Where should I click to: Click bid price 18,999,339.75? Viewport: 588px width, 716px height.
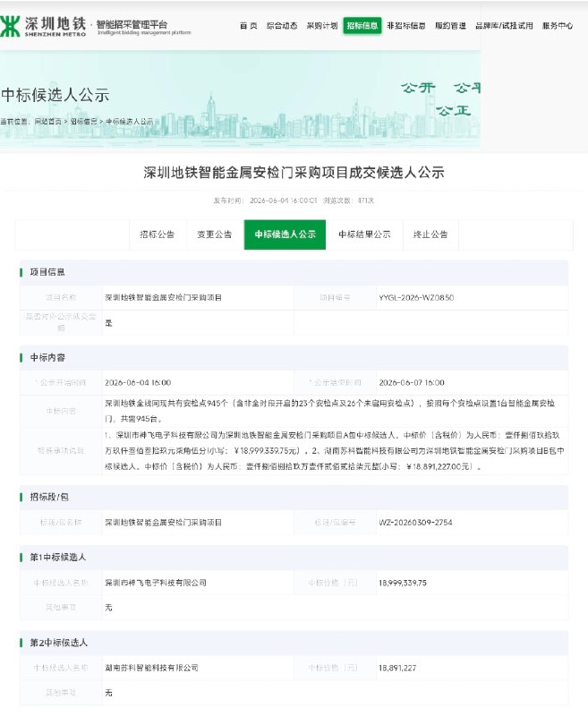coord(403,583)
